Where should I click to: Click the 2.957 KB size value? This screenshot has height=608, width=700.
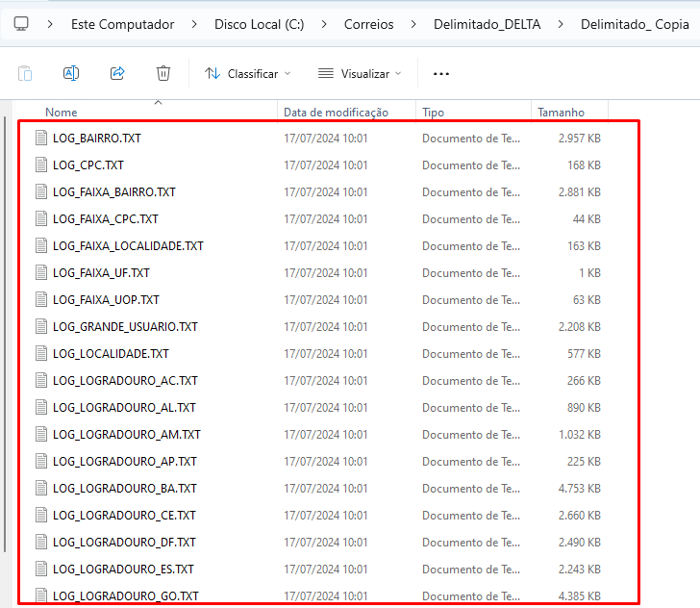pos(580,139)
